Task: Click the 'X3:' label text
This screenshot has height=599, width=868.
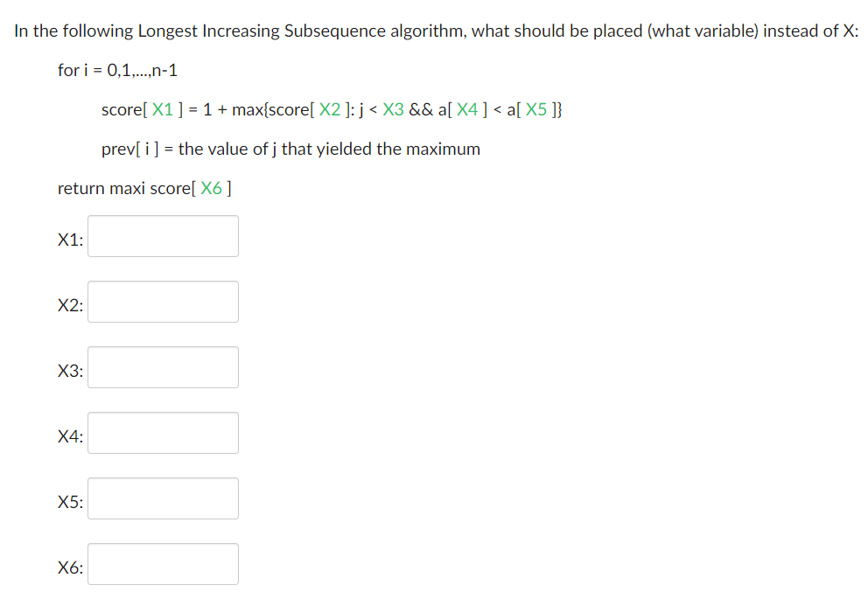Action: 70,371
